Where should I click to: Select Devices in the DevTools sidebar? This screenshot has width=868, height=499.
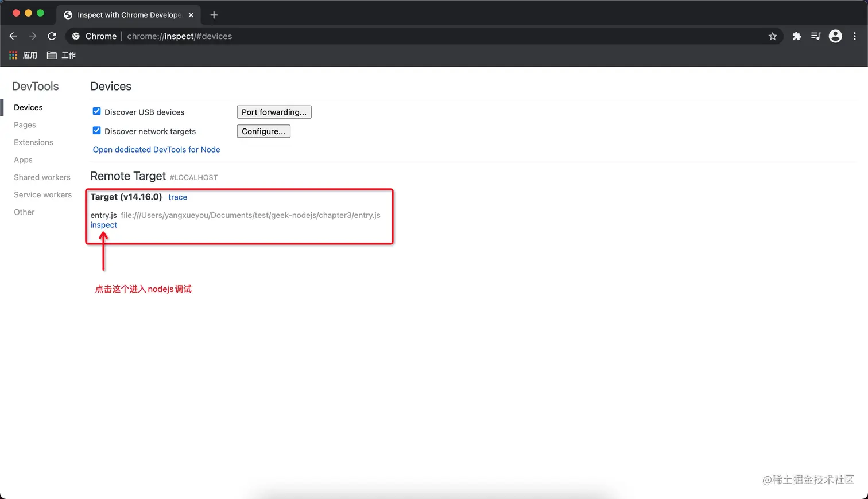pos(28,107)
